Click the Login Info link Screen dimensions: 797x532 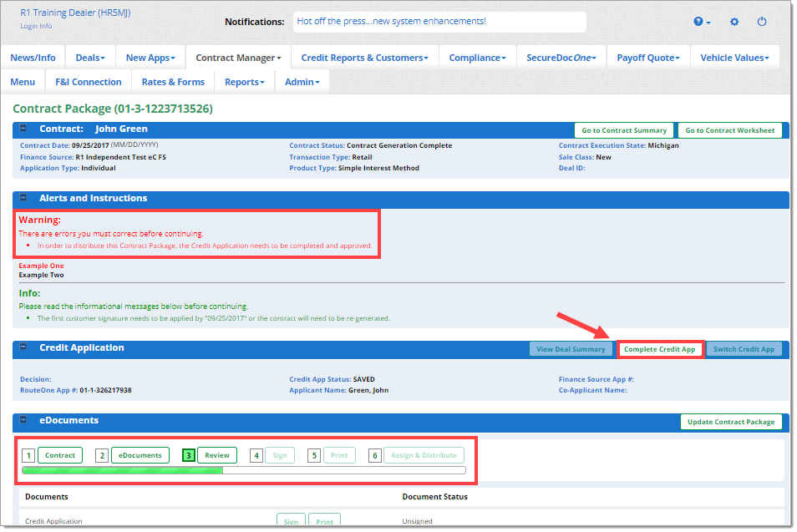click(x=36, y=26)
